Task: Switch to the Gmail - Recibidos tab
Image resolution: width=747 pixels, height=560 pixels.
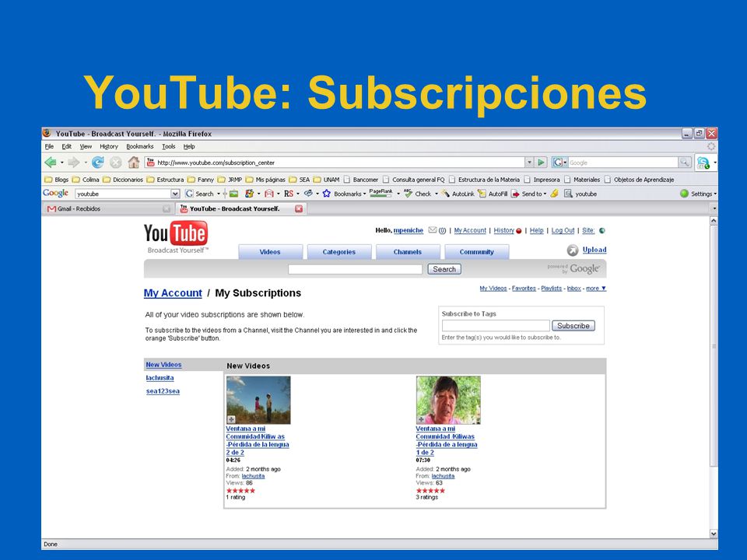Action: [x=109, y=208]
